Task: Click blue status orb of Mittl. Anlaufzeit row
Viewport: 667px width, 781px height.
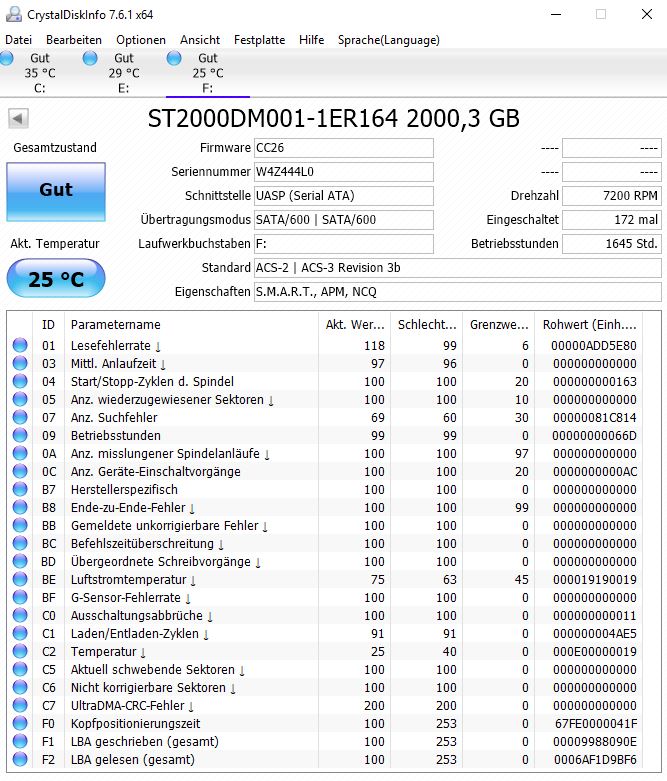Action: coord(20,363)
